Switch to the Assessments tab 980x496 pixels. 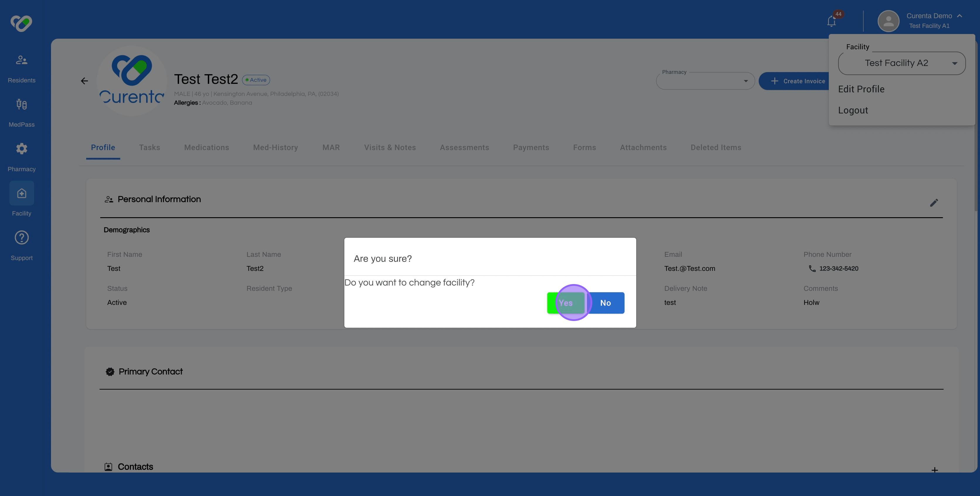coord(465,148)
